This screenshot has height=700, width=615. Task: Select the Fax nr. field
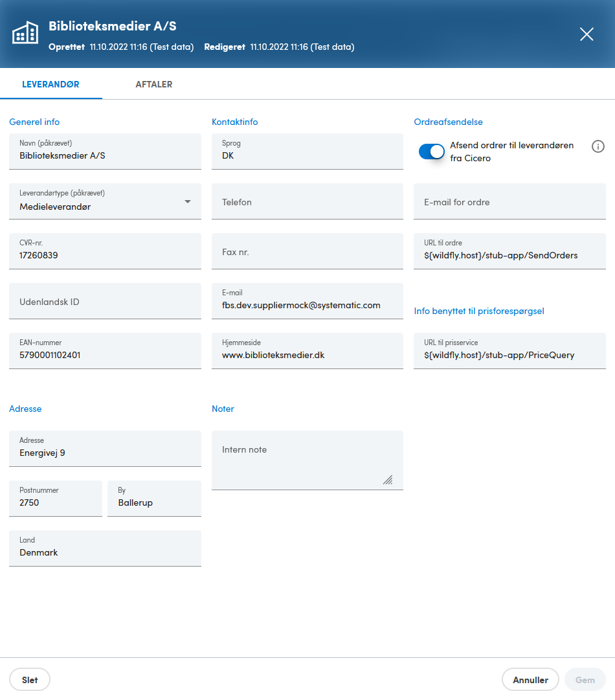pyautogui.click(x=307, y=251)
